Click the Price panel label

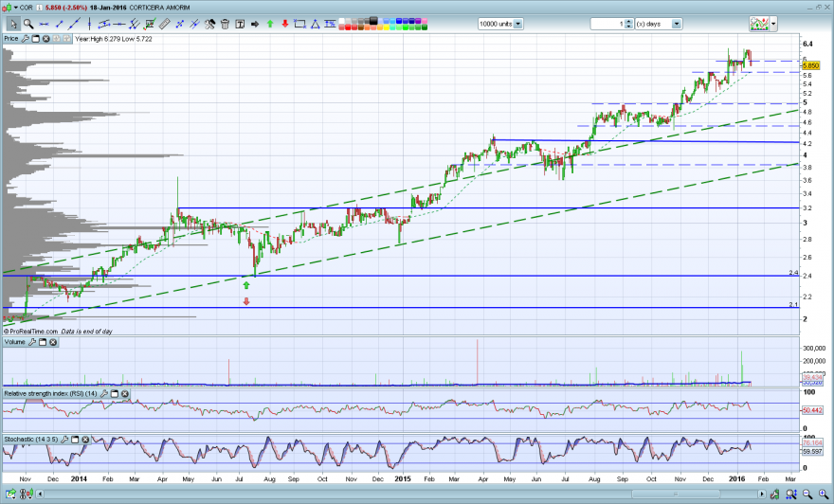[x=10, y=39]
